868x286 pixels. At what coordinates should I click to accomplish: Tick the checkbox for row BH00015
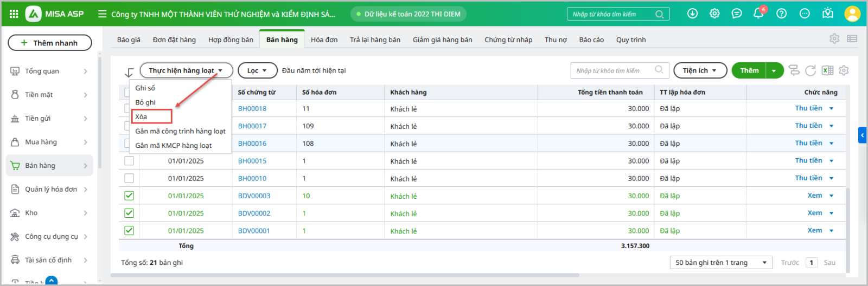[129, 161]
